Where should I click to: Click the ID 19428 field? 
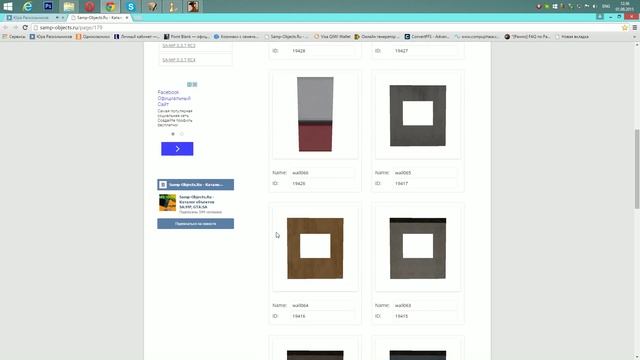click(322, 51)
